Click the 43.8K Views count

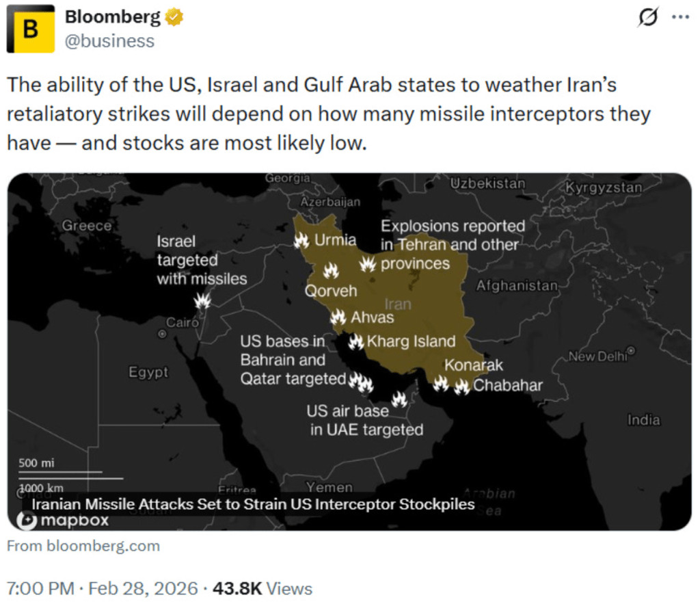coord(262,588)
